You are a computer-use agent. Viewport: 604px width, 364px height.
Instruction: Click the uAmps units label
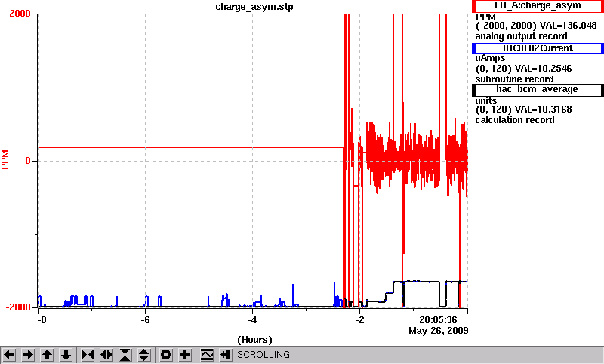(x=490, y=58)
